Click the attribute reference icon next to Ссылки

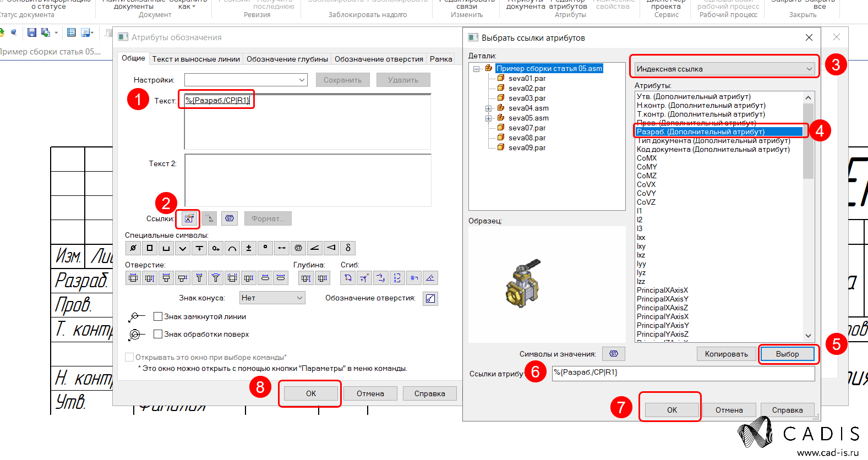tap(188, 218)
